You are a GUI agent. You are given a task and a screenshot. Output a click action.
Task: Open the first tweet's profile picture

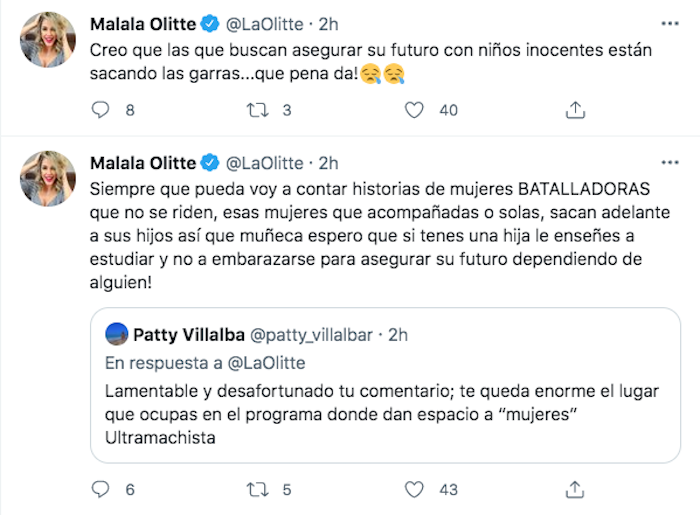tap(48, 38)
